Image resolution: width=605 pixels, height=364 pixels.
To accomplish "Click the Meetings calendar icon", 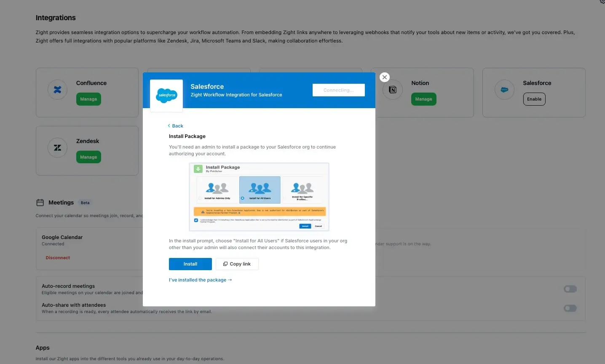I will (40, 202).
